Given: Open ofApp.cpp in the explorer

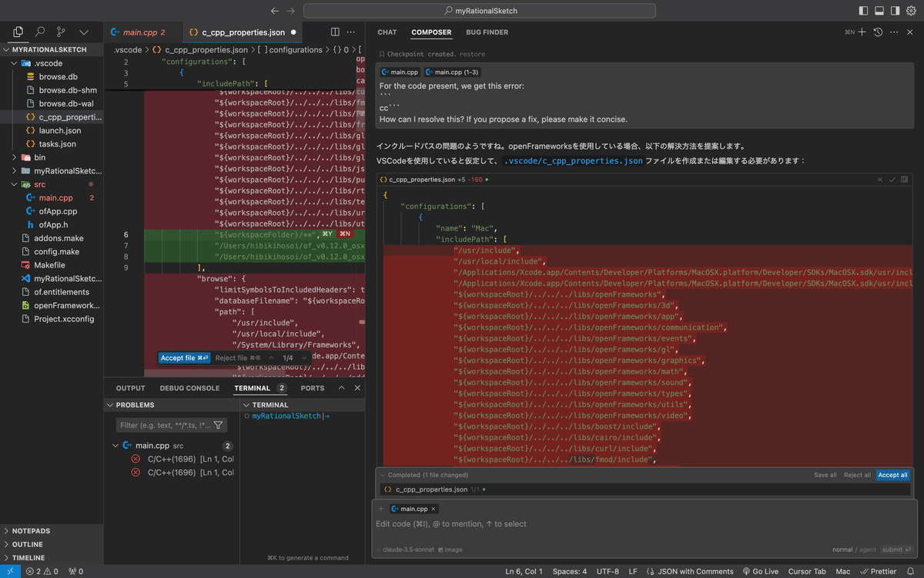Looking at the screenshot, I should pyautogui.click(x=58, y=211).
